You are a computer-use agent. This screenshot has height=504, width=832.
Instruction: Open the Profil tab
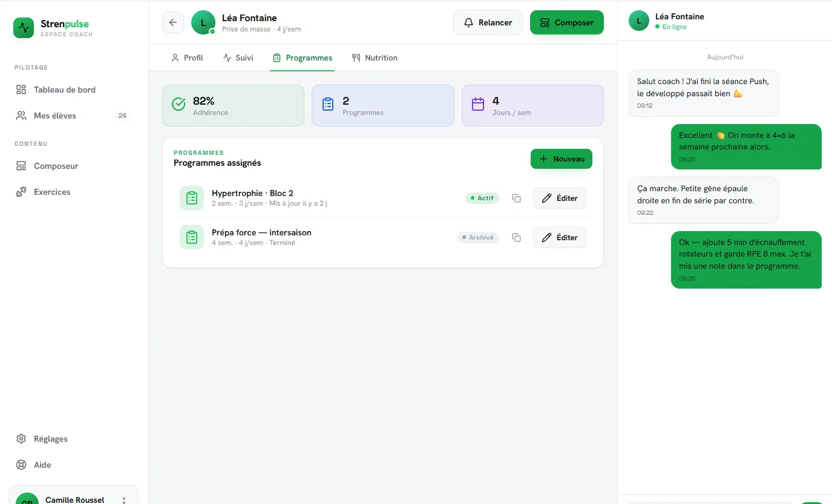coord(187,58)
